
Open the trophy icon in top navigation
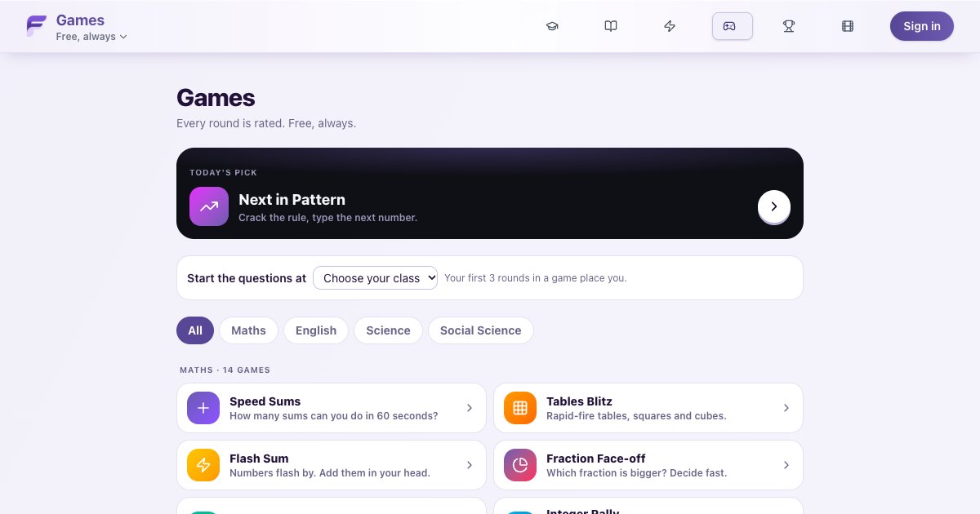pyautogui.click(x=789, y=26)
